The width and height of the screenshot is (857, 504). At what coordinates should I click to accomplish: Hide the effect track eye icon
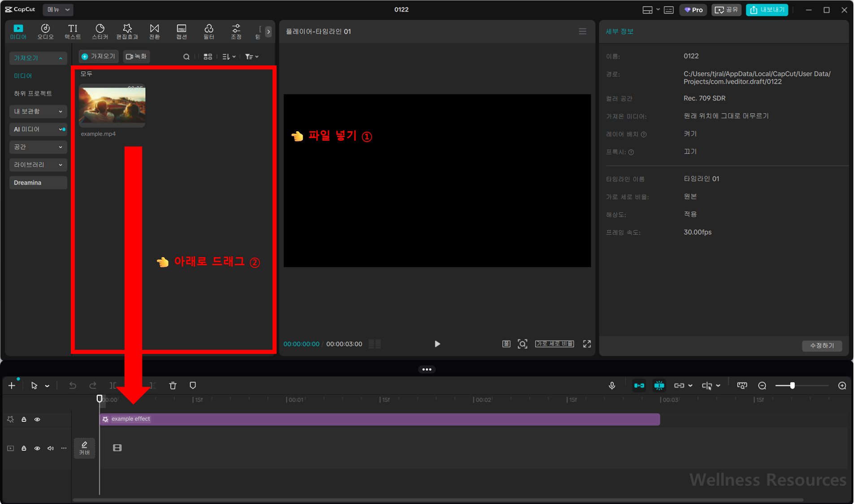37,419
